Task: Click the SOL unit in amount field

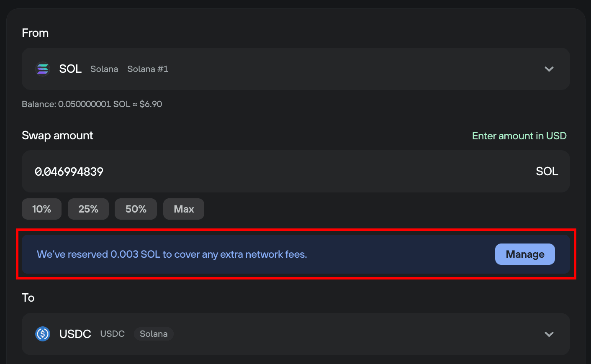Action: 547,172
